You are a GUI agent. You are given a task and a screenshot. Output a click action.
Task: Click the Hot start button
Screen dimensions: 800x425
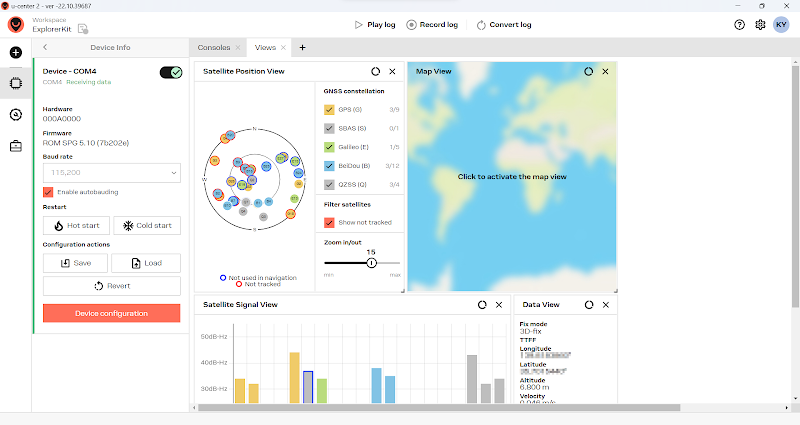(77, 226)
